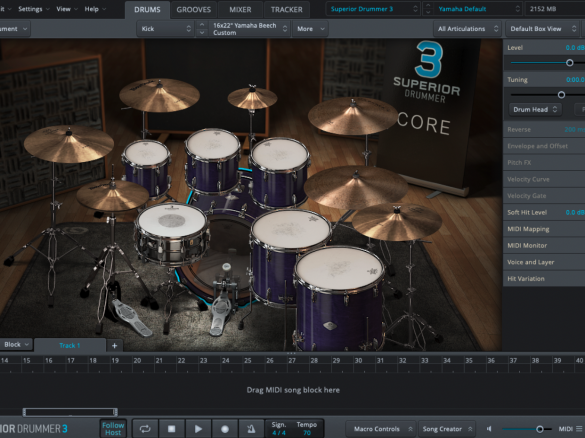This screenshot has height=438, width=585.
Task: Add a new track with plus button
Action: pos(115,345)
